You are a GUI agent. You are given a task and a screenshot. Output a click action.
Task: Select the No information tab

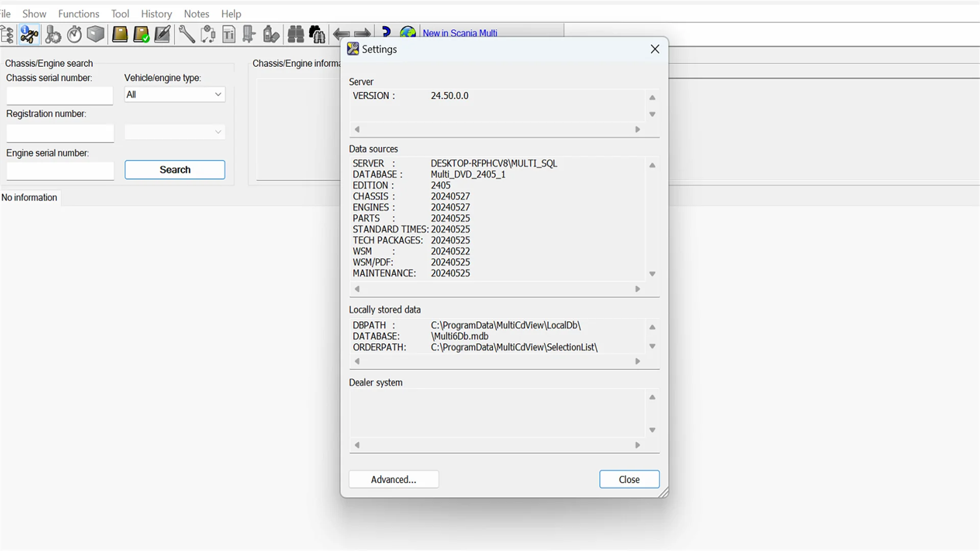click(30, 197)
